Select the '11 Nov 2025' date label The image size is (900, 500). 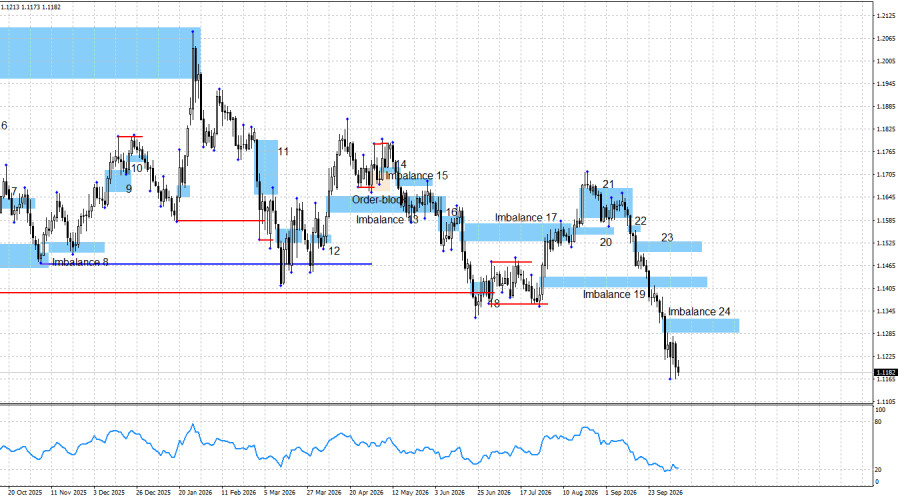pos(68,493)
